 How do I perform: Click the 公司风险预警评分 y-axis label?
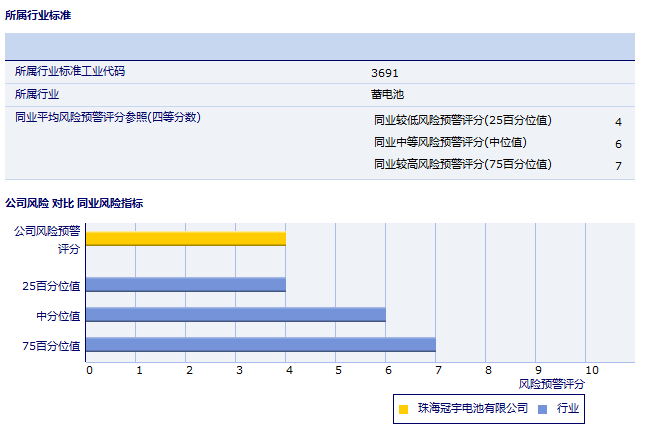pyautogui.click(x=46, y=239)
